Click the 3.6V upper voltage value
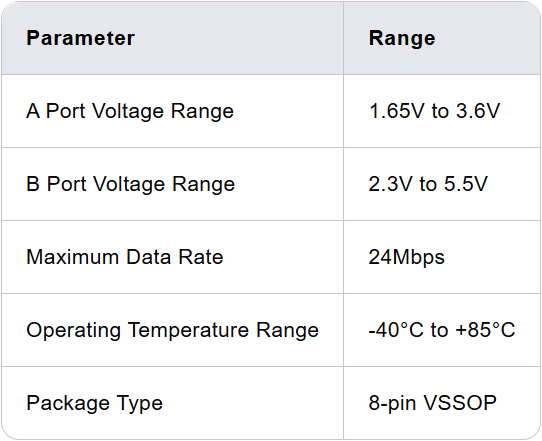542x441 pixels. click(478, 111)
